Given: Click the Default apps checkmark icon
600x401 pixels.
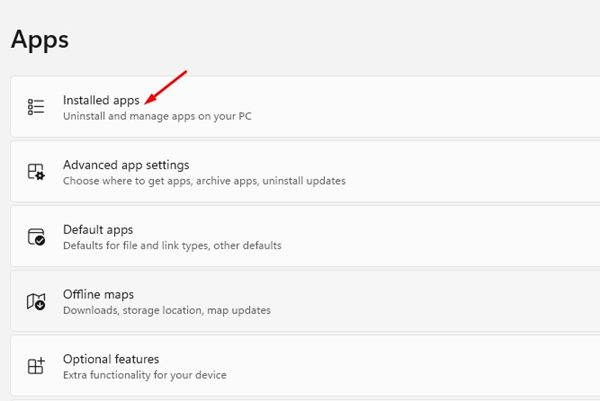Looking at the screenshot, I should (x=36, y=236).
